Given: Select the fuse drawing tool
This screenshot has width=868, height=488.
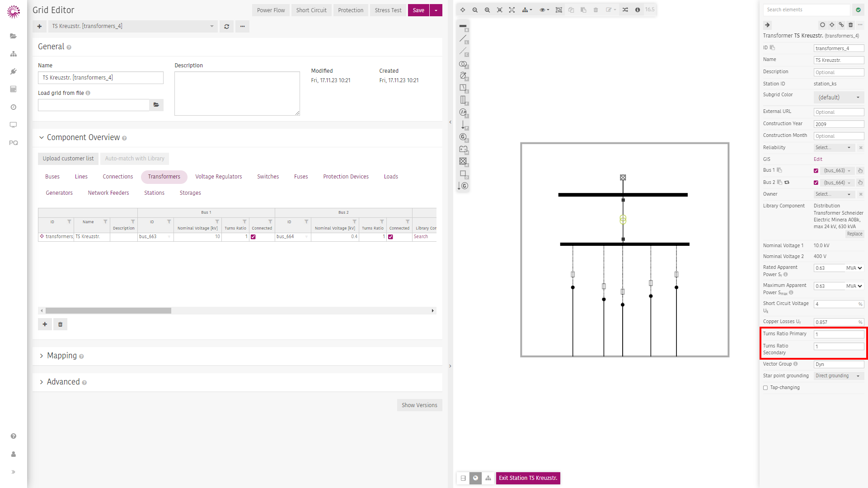Looking at the screenshot, I should click(x=463, y=100).
